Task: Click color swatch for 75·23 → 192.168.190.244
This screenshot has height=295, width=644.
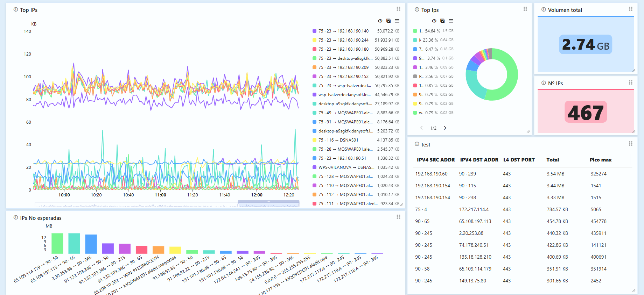Action: 315,40
